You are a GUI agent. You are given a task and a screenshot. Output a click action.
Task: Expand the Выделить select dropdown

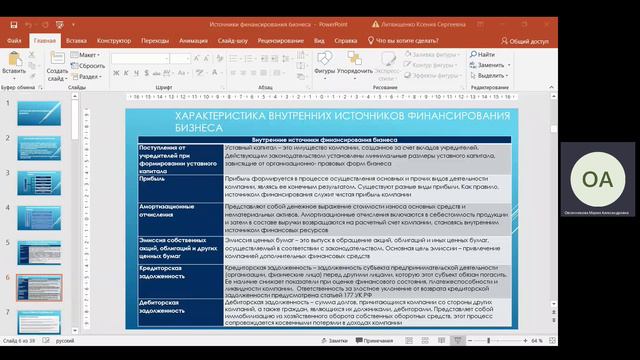489,76
